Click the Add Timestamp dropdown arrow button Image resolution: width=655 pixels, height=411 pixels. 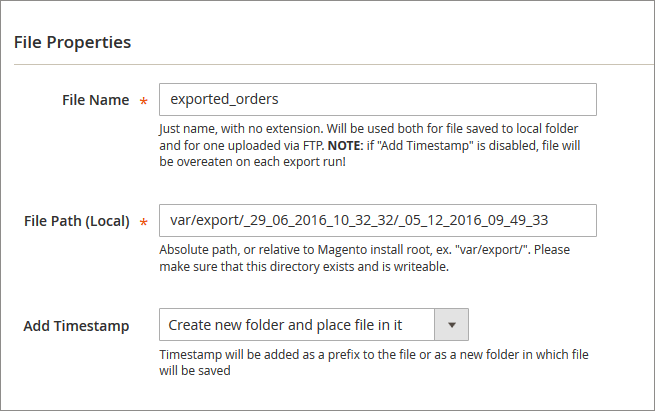[x=451, y=325]
